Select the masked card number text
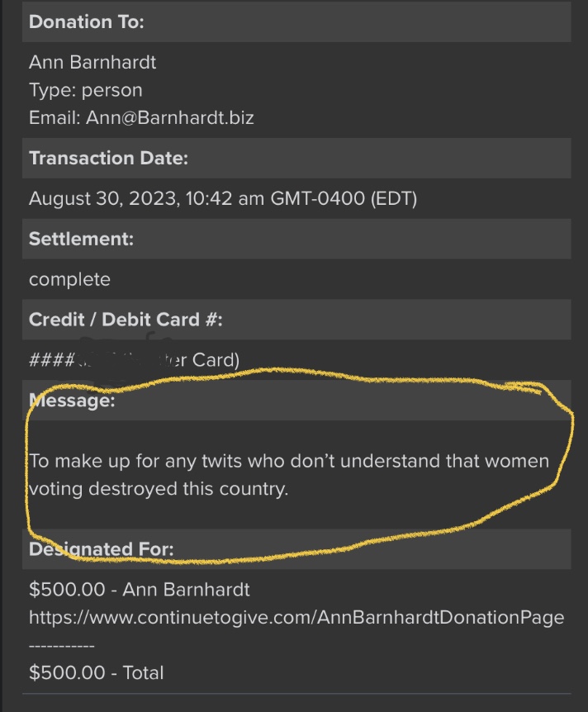This screenshot has width=588, height=712. click(x=134, y=359)
